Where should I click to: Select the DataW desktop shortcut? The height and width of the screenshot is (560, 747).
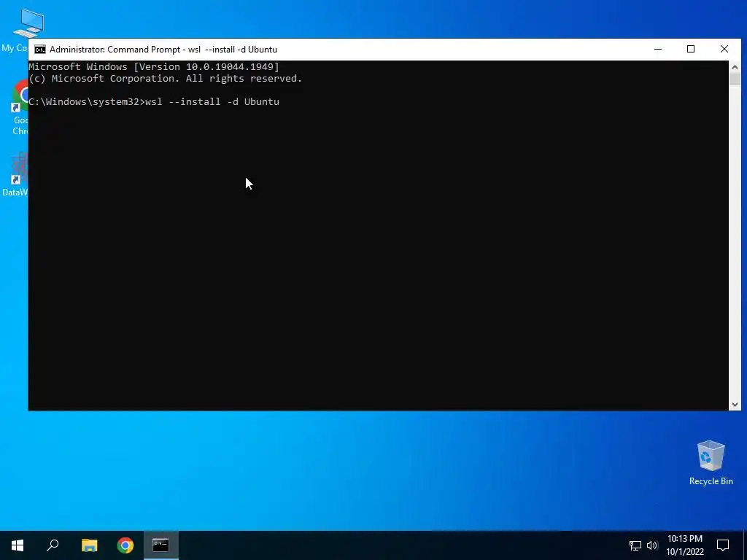[15, 174]
